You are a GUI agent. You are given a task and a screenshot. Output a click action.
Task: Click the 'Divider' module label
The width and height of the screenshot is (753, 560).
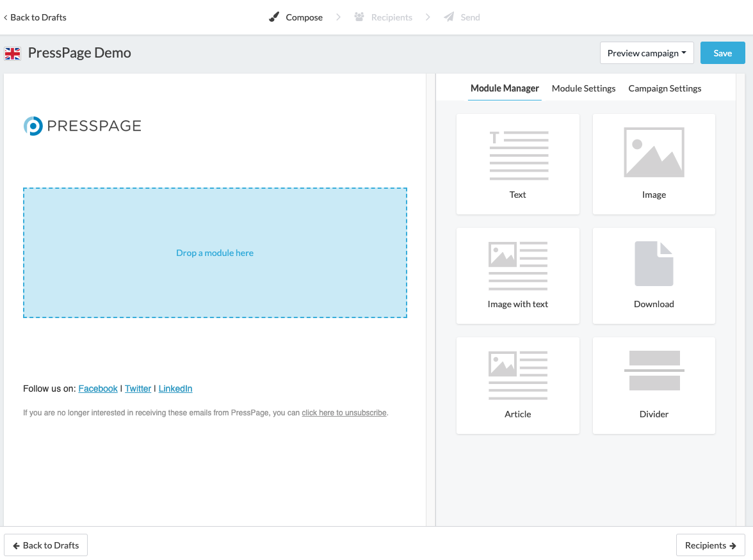tap(654, 414)
